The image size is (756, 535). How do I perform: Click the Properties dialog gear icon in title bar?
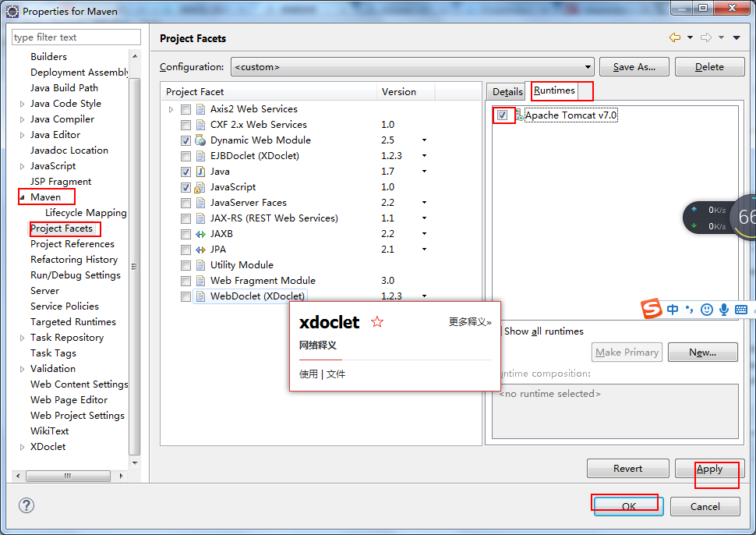coord(12,11)
